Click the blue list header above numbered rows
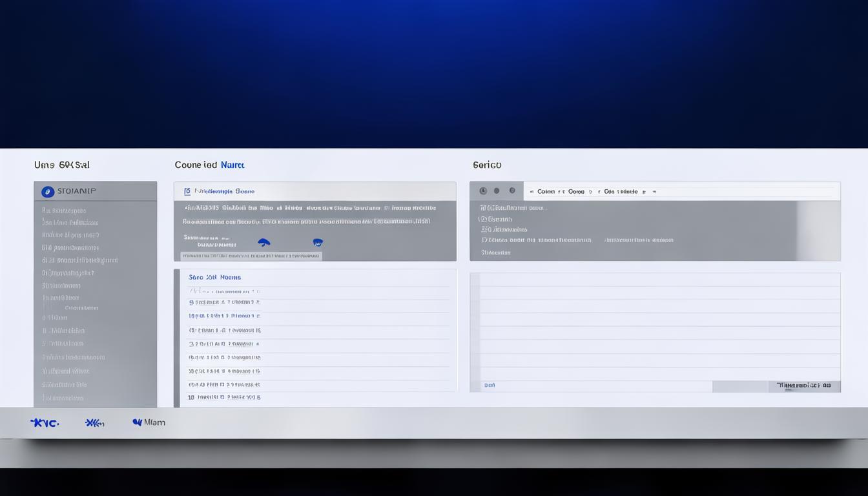Image resolution: width=868 pixels, height=496 pixels. [x=214, y=278]
